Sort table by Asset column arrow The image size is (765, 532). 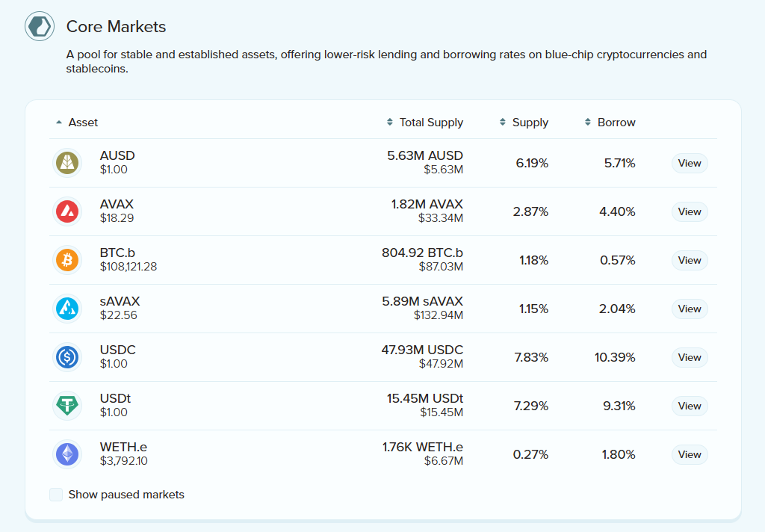click(59, 123)
